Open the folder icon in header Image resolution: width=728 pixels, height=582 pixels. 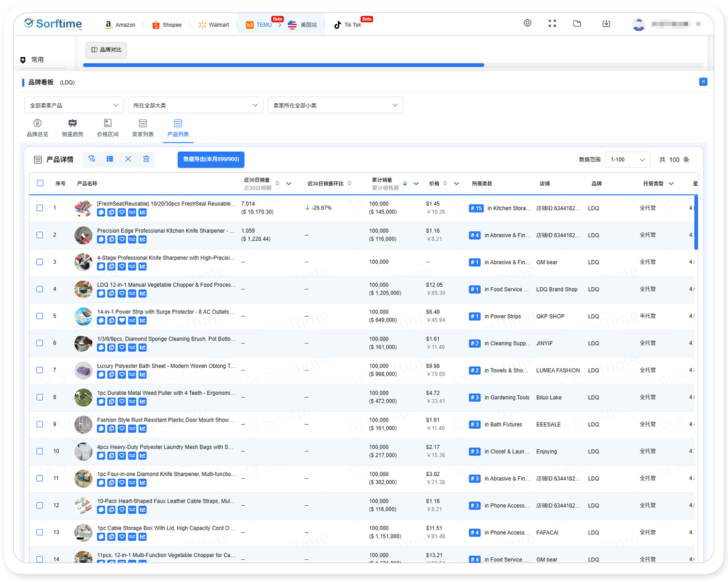(x=577, y=23)
